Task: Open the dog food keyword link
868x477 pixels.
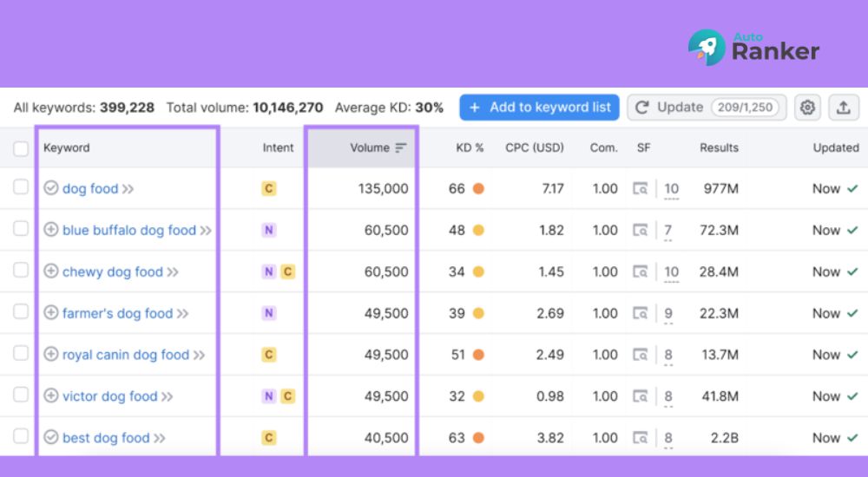Action: [x=90, y=189]
